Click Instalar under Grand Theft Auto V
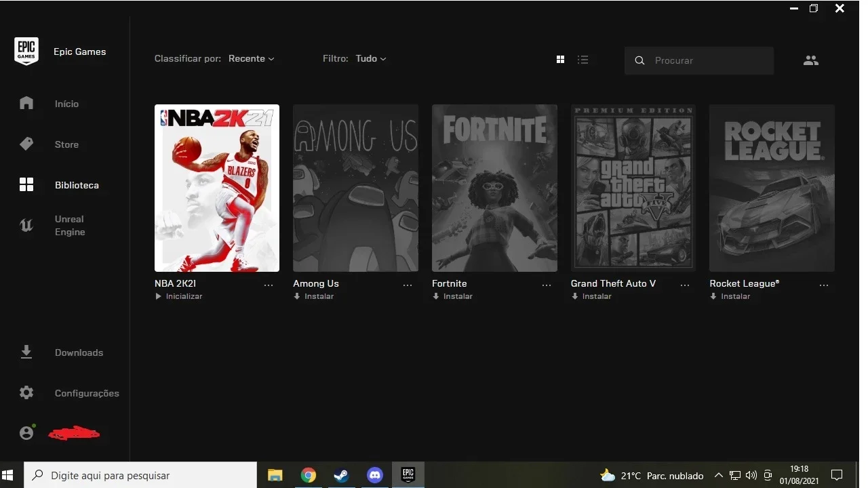The image size is (868, 488). (x=591, y=297)
